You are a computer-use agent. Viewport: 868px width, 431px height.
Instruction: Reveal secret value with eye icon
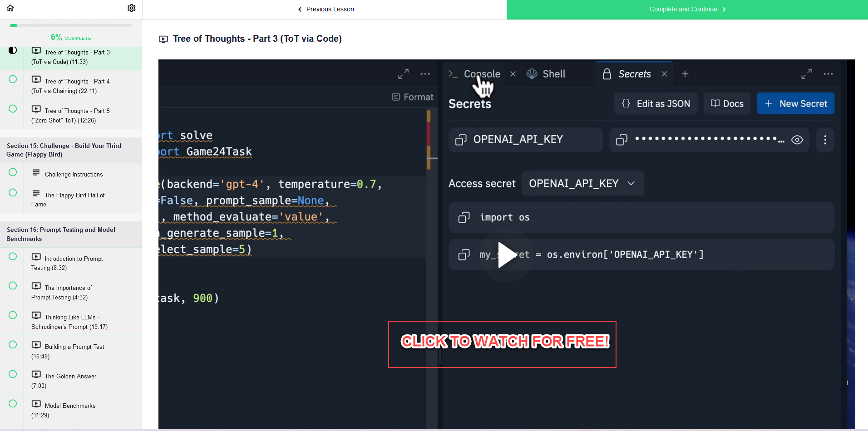coord(797,140)
